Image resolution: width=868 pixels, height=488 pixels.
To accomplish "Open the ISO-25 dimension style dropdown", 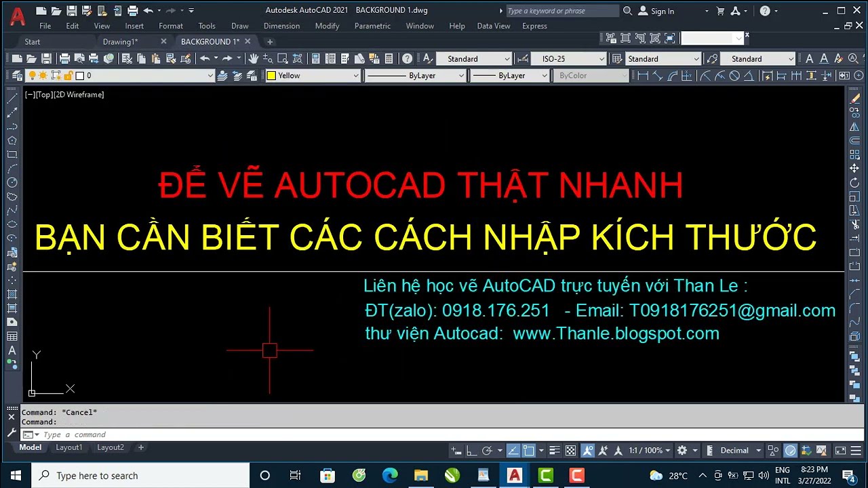I will coord(568,59).
